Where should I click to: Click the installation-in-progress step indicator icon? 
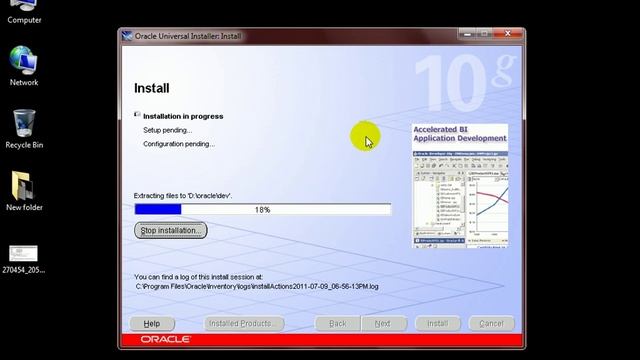tap(138, 115)
